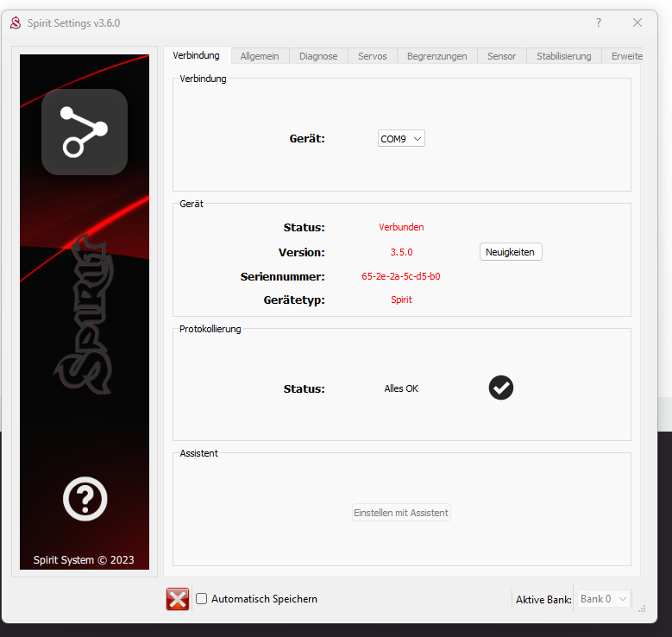This screenshot has height=637, width=672.
Task: Click the Alles OK logging status text
Action: (401, 388)
